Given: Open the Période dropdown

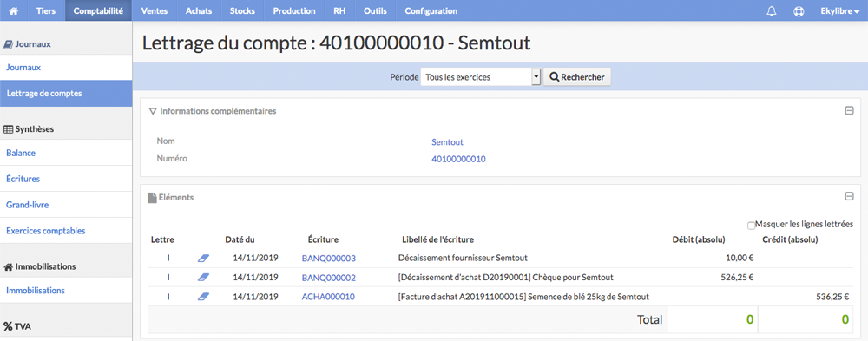Looking at the screenshot, I should [x=481, y=77].
